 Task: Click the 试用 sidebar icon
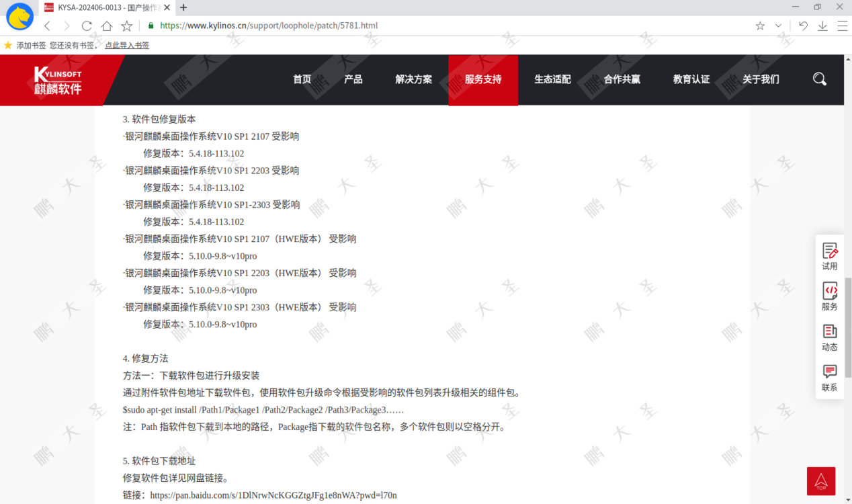[x=830, y=256]
